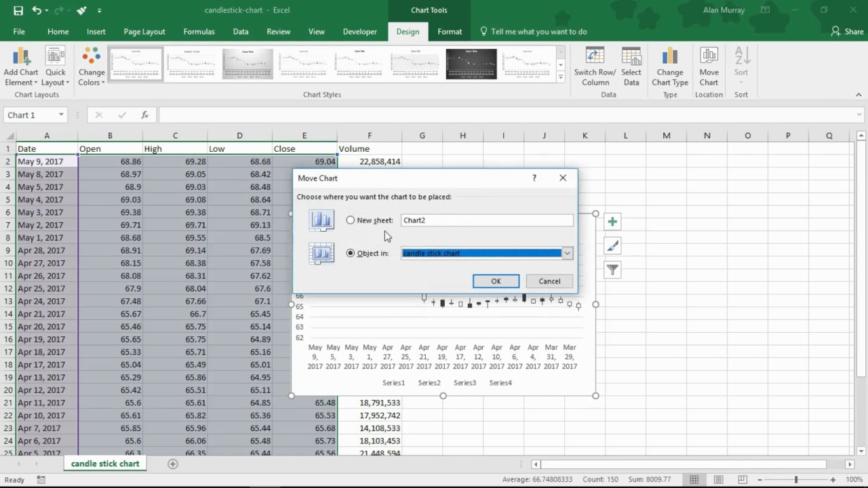This screenshot has width=868, height=488.
Task: Expand the formula bar chevron
Action: (859, 115)
